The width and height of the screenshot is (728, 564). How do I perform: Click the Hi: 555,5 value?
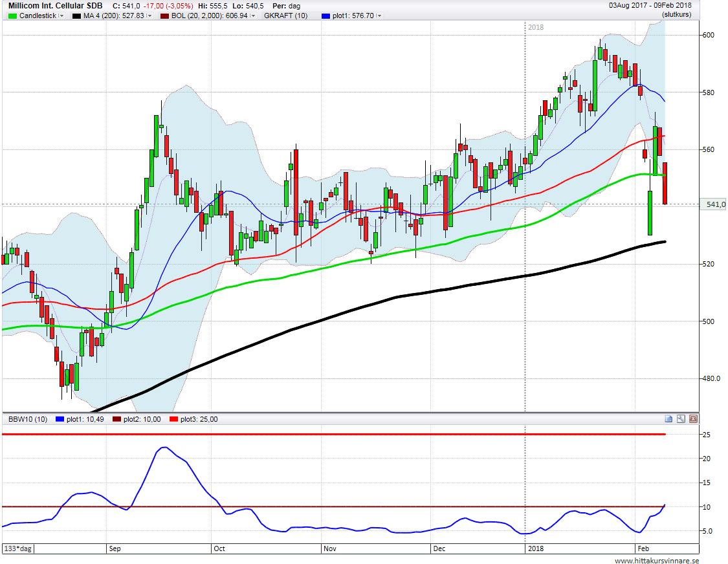[213, 6]
